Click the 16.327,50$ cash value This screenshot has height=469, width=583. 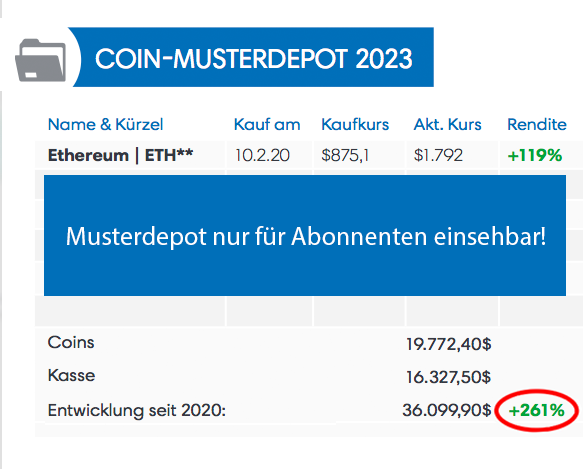pyautogui.click(x=448, y=377)
